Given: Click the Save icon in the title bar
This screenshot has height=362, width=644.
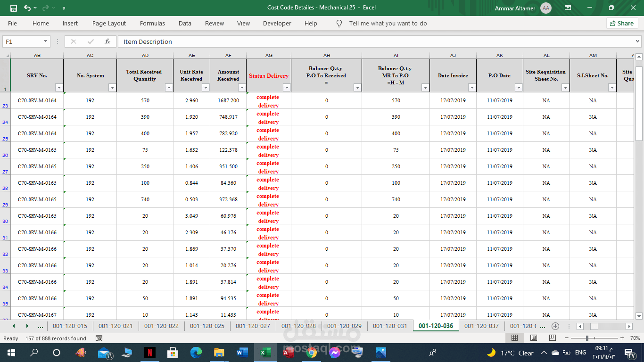Looking at the screenshot, I should (13, 8).
